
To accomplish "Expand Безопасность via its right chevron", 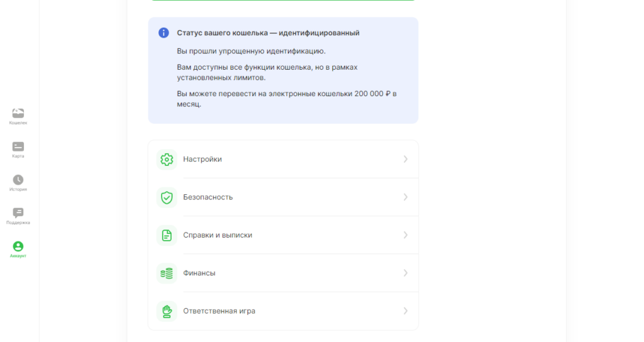I will click(x=406, y=197).
